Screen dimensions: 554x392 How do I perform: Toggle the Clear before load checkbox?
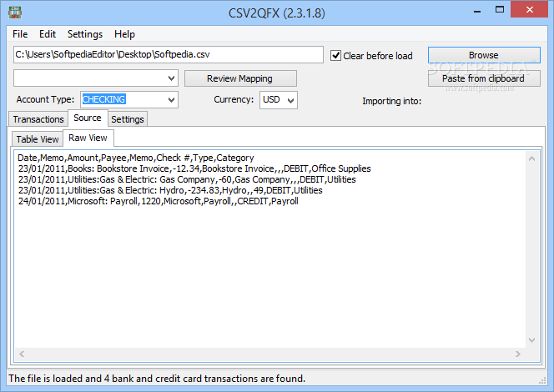[335, 56]
